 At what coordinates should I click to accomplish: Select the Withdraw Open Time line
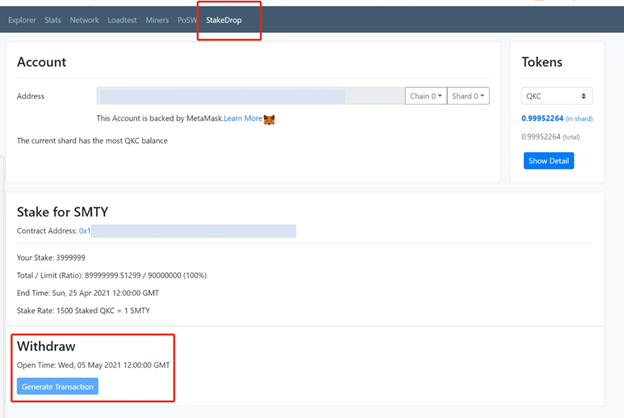93,365
